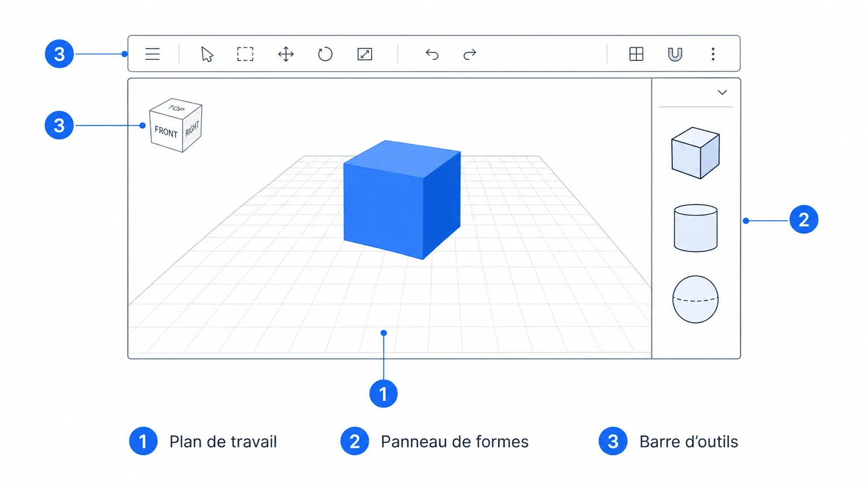Viewport: 868px width, 488px height.
Task: Collapse the shapes panel with the chevron
Action: coord(722,93)
